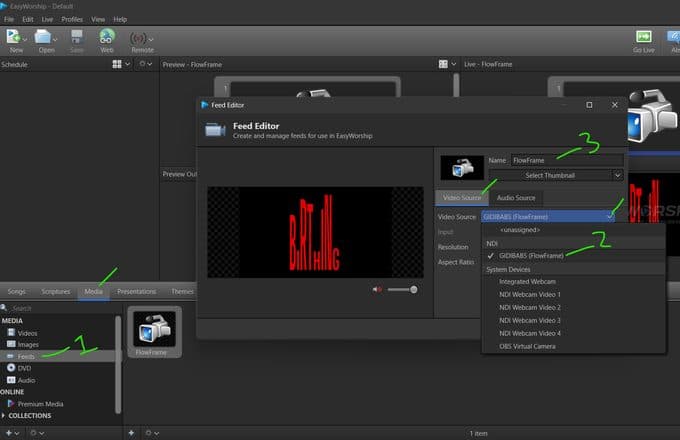This screenshot has height=440, width=680.
Task: Click the feed Name input field
Action: pos(567,160)
